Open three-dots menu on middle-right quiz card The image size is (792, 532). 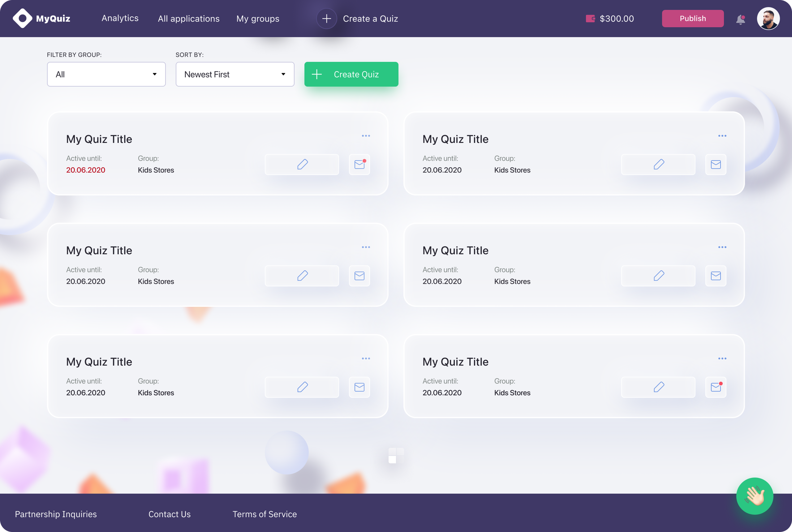click(x=722, y=247)
